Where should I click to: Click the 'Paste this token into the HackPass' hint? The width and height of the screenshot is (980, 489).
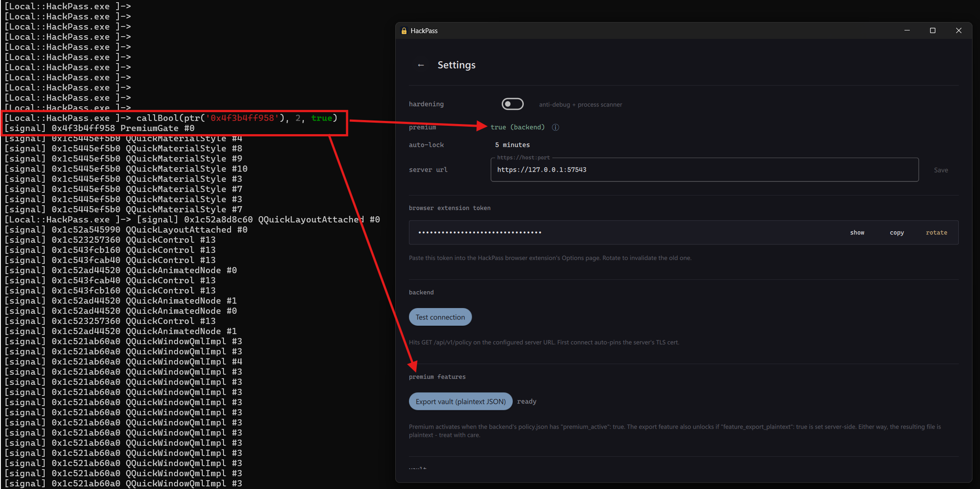(x=550, y=258)
